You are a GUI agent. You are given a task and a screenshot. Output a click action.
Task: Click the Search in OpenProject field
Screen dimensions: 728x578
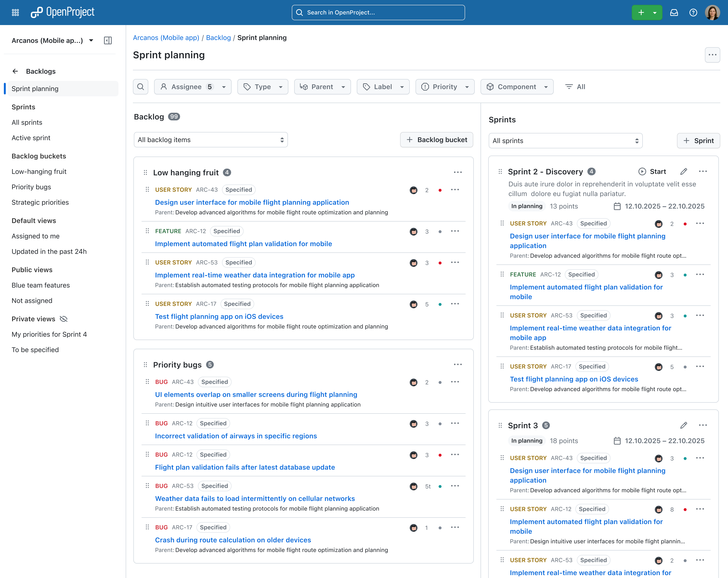tap(378, 12)
